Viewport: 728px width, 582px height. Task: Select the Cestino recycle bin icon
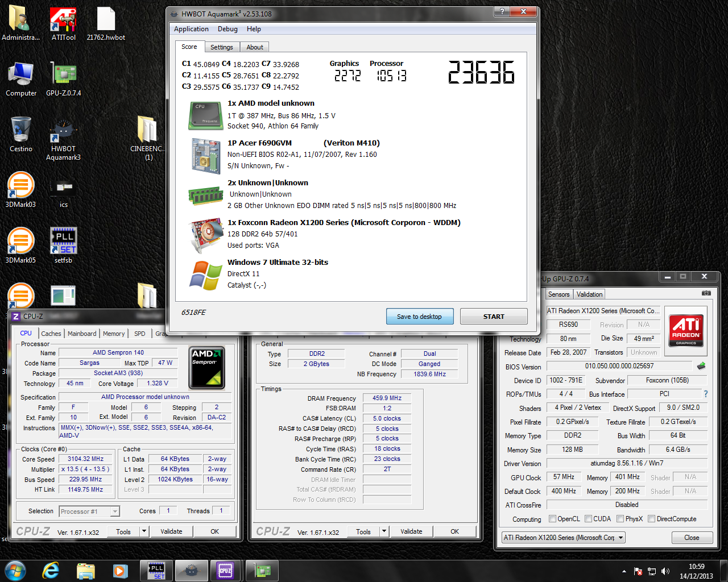click(21, 135)
